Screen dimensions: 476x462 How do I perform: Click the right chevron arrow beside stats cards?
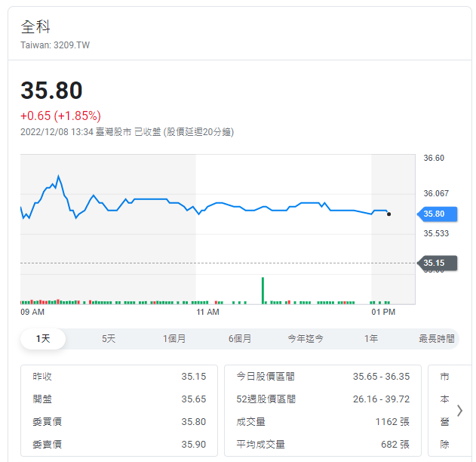pos(459,411)
